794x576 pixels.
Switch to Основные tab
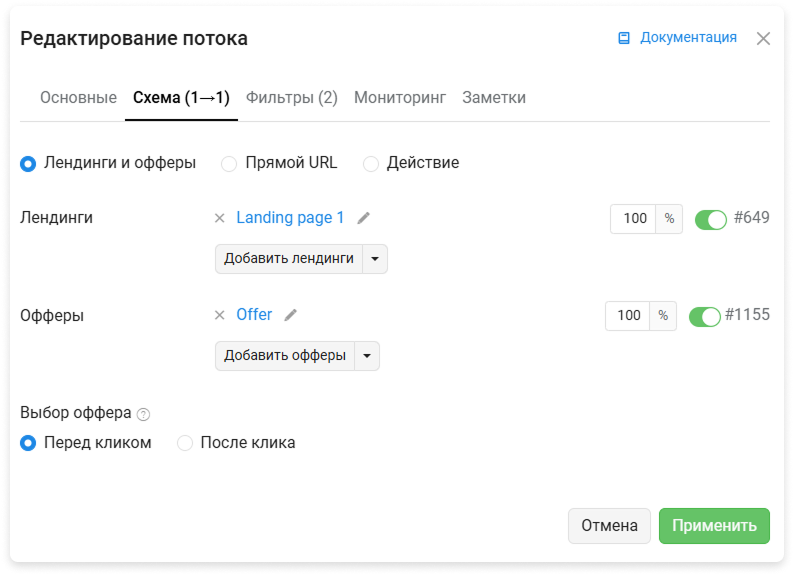point(78,97)
